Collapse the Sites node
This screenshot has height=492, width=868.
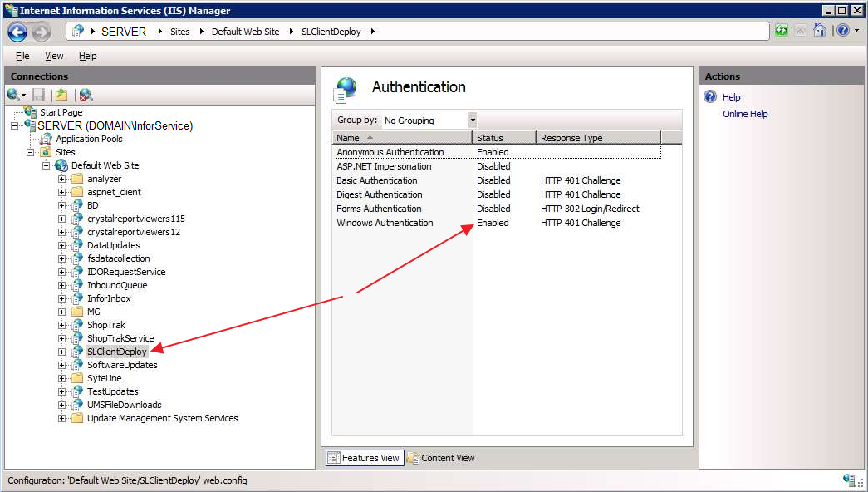[31, 152]
